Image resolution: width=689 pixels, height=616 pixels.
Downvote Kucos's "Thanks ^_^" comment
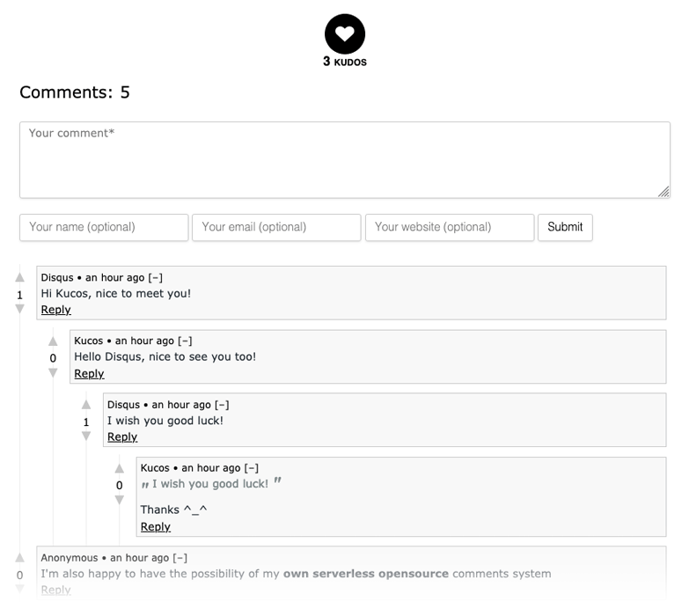(x=120, y=500)
